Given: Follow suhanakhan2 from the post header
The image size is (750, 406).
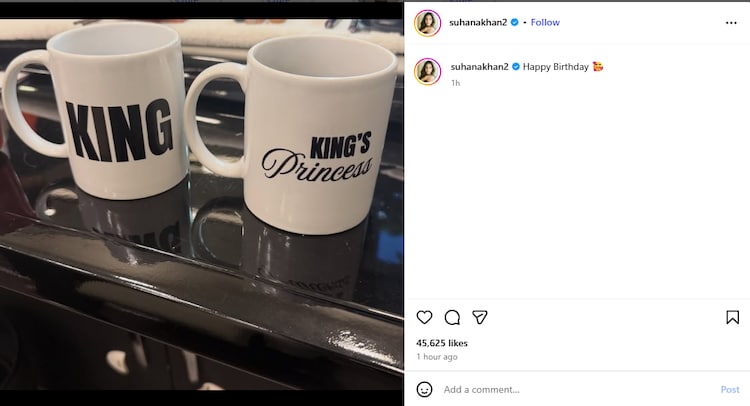Looking at the screenshot, I should (x=545, y=22).
